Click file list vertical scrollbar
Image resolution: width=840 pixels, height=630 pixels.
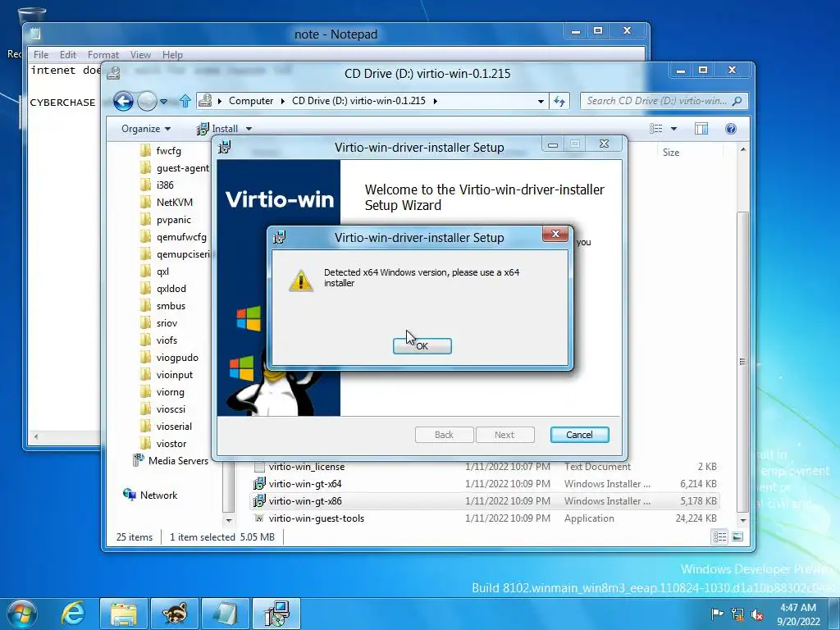(x=742, y=360)
